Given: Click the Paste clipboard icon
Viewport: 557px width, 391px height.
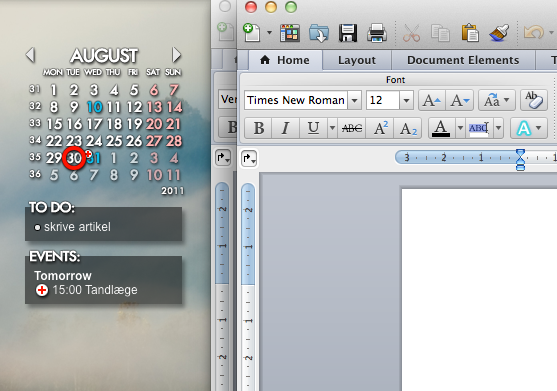Looking at the screenshot, I should (470, 33).
